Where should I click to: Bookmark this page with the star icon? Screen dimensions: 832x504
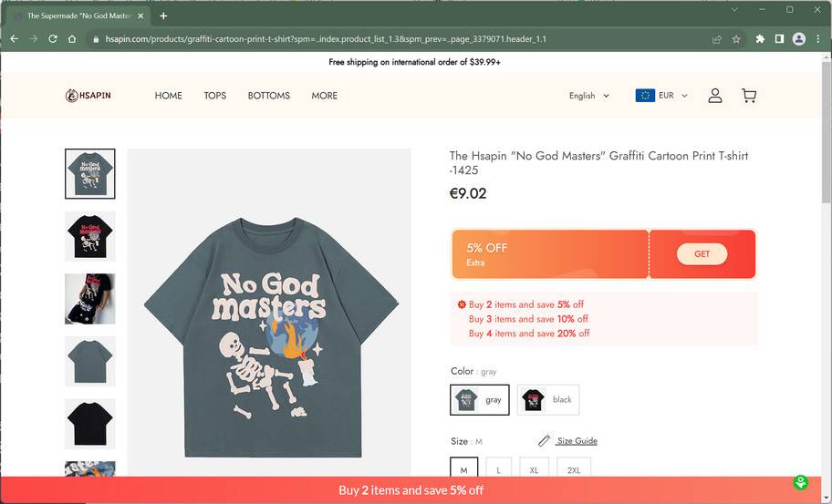click(736, 39)
